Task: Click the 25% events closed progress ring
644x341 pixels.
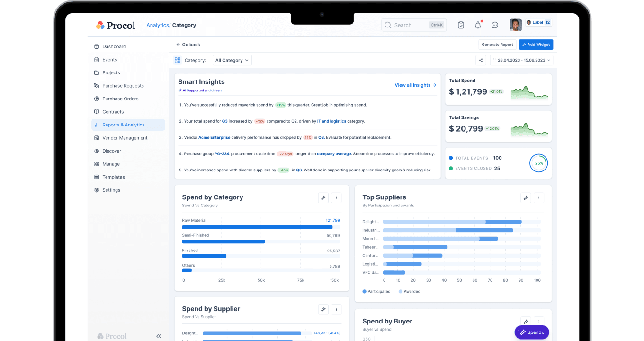Action: (x=538, y=163)
